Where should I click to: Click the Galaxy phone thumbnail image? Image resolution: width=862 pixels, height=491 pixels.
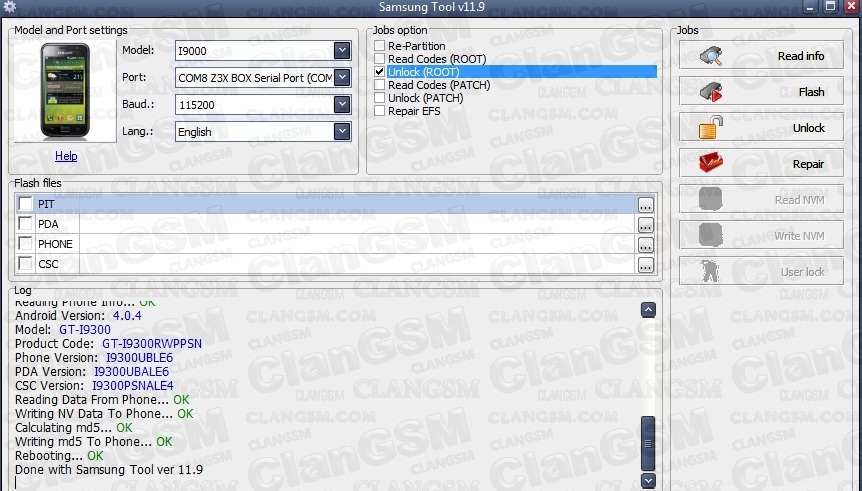(65, 91)
